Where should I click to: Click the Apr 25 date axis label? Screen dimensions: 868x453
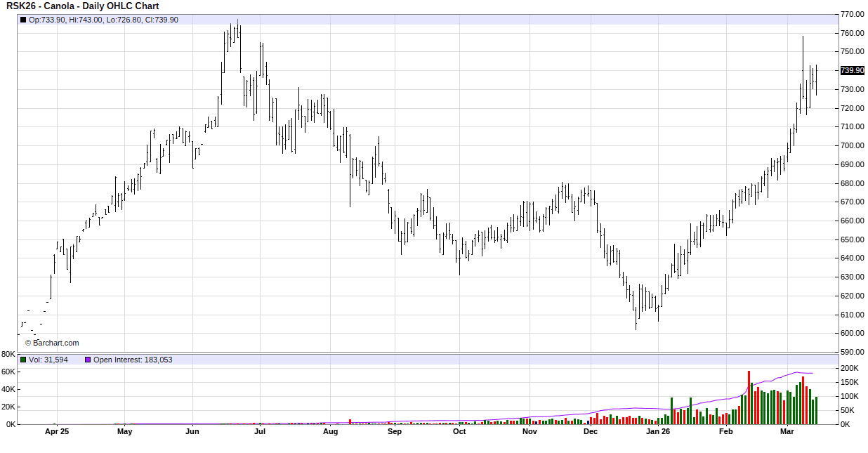(55, 432)
